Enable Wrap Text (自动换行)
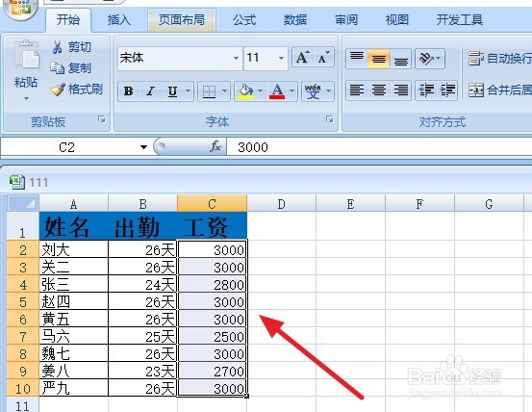This screenshot has width=532, height=412. click(x=499, y=59)
